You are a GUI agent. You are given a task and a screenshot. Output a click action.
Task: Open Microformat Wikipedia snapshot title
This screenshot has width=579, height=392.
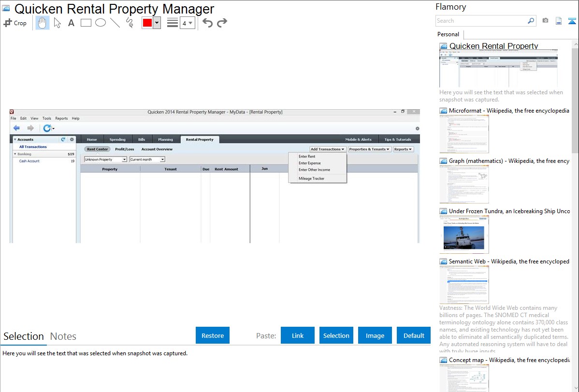(x=509, y=111)
